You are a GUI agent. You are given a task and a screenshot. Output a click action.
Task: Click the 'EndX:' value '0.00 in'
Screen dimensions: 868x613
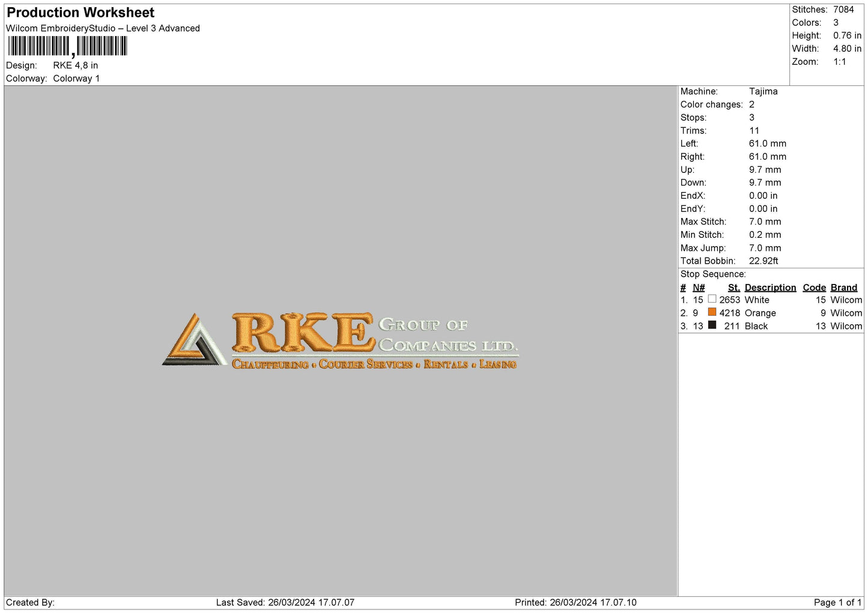pyautogui.click(x=763, y=196)
